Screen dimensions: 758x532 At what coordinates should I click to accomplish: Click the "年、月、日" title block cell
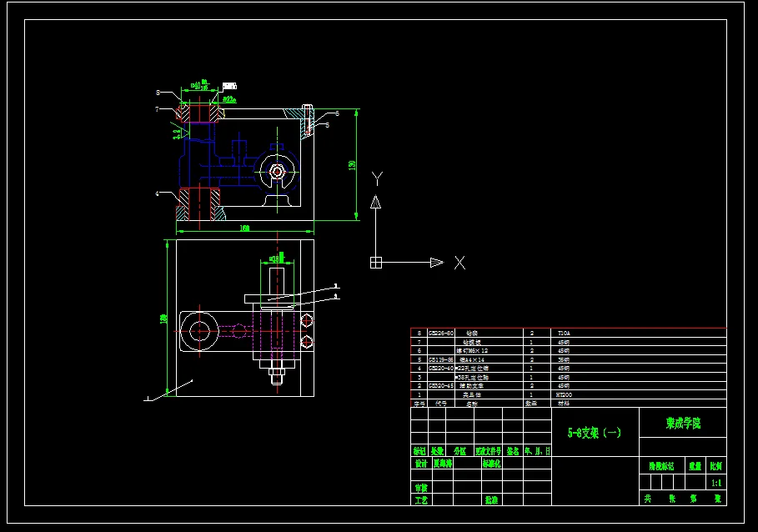click(537, 451)
